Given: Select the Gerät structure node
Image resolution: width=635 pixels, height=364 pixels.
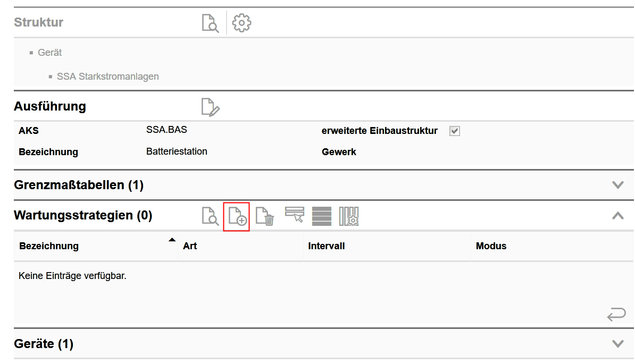Looking at the screenshot, I should click(x=50, y=53).
